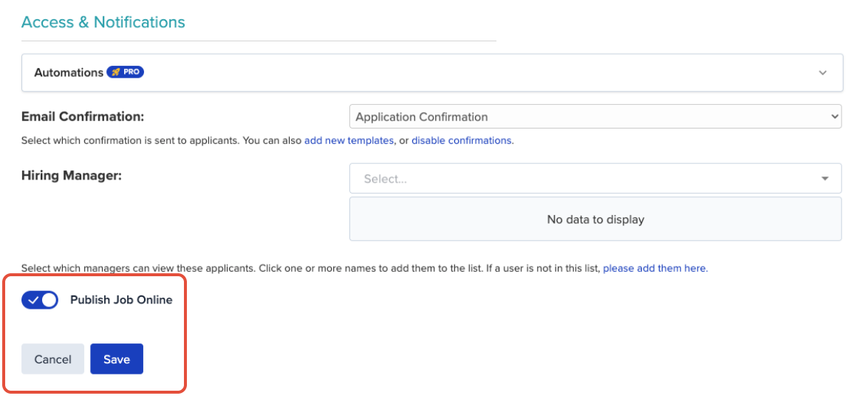Click the No data to display box
868x404 pixels.
coord(595,219)
